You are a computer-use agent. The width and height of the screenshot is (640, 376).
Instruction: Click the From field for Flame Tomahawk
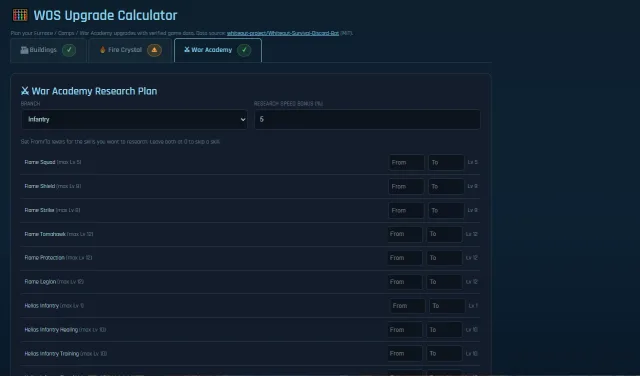(x=405, y=234)
